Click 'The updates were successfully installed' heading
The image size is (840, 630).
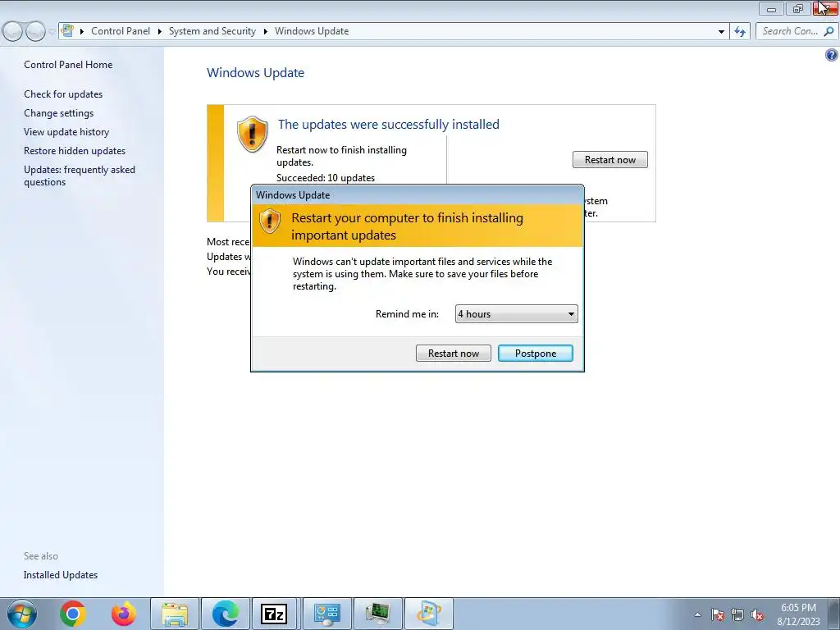click(x=388, y=125)
